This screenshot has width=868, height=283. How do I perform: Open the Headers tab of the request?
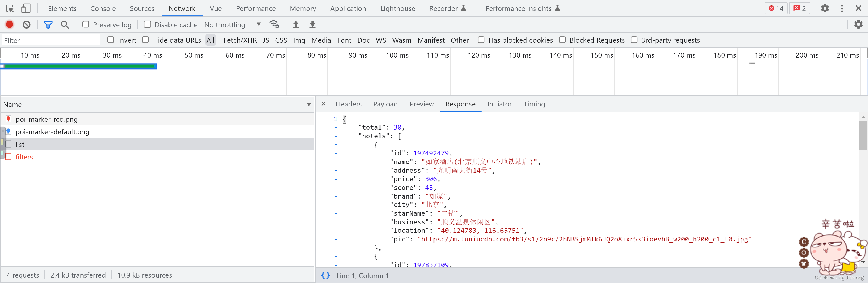pos(348,104)
